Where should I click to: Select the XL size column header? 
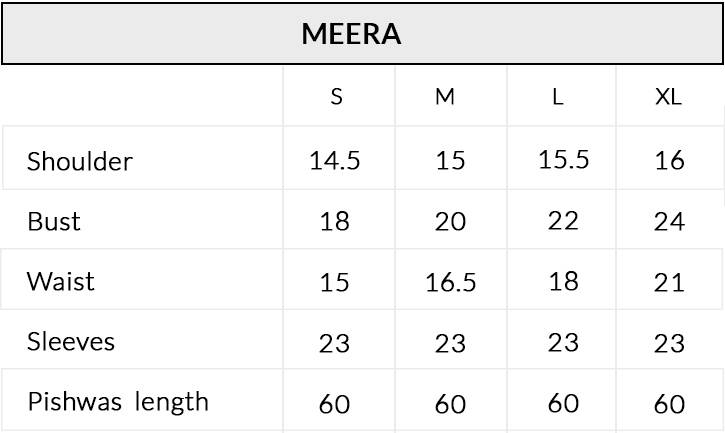click(x=668, y=97)
